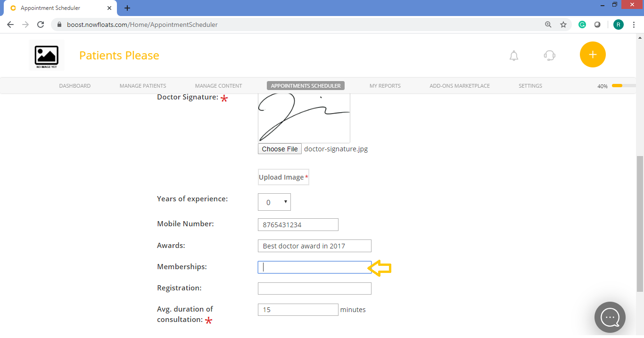Select doctor-signature.jpg file name text
Screen dimensions: 644x338
[x=336, y=149]
